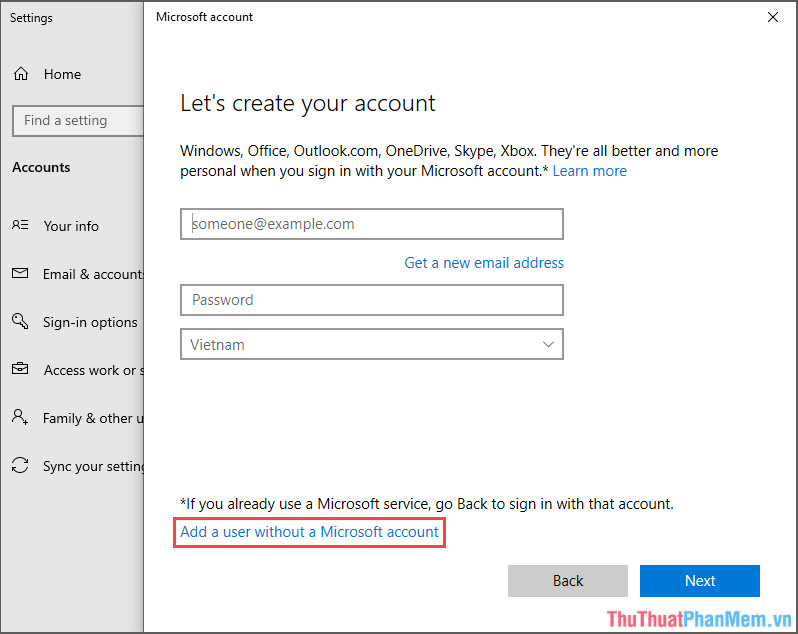Go to Email & accounts section
This screenshot has height=634, width=798.
click(x=93, y=274)
